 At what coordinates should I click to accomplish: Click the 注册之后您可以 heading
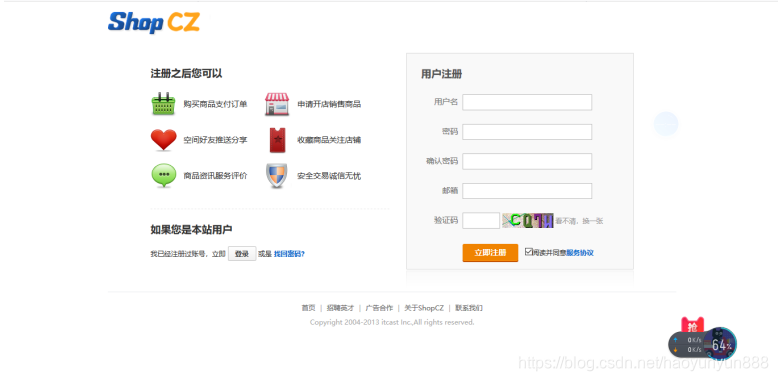coord(186,73)
